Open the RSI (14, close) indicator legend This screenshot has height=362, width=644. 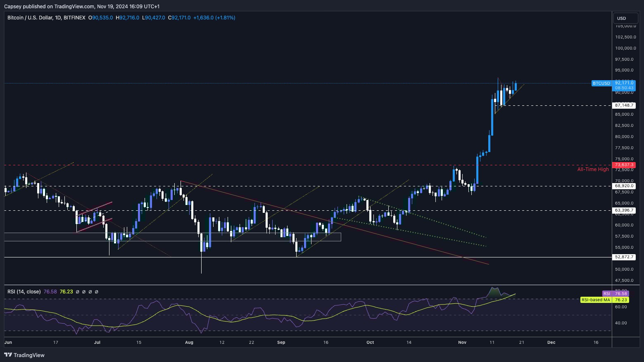pos(25,291)
